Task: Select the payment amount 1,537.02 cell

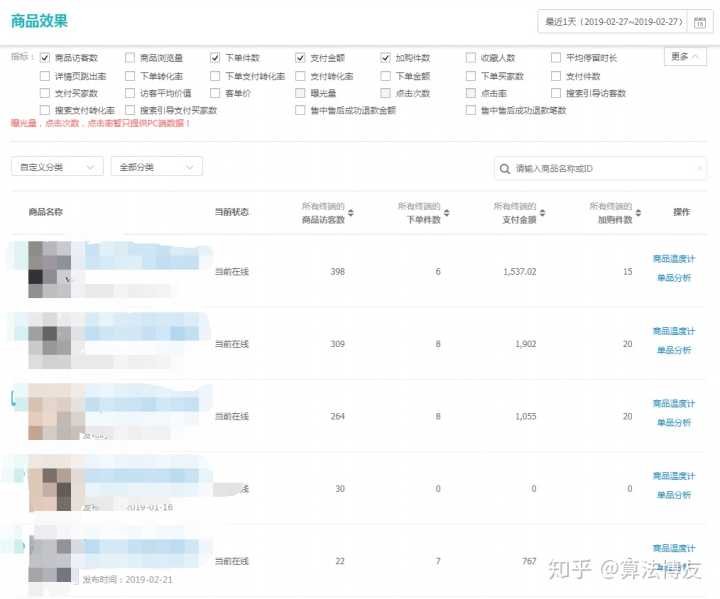Action: 520,272
